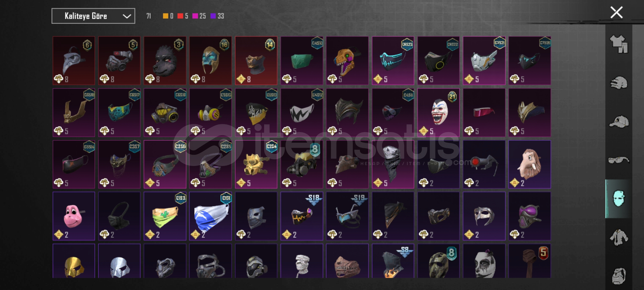644x290 pixels.
Task: Open the Kaliteye Göre sort dropdown
Action: [93, 16]
